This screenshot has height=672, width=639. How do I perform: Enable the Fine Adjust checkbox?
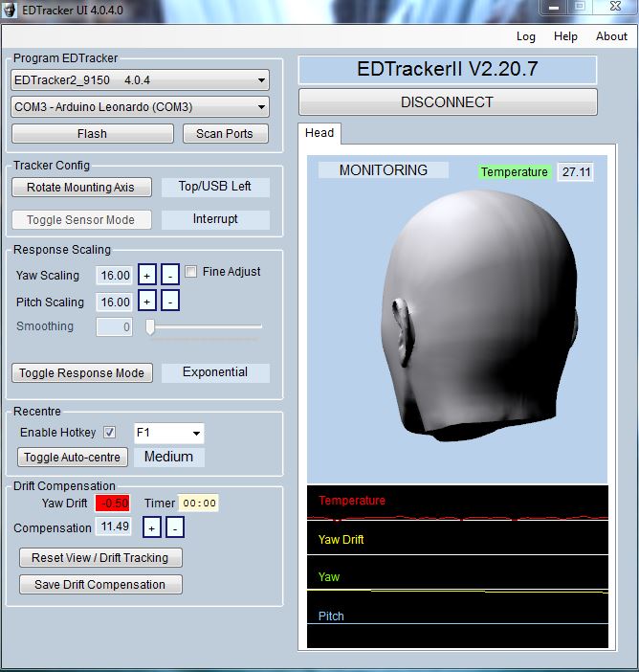tap(191, 271)
